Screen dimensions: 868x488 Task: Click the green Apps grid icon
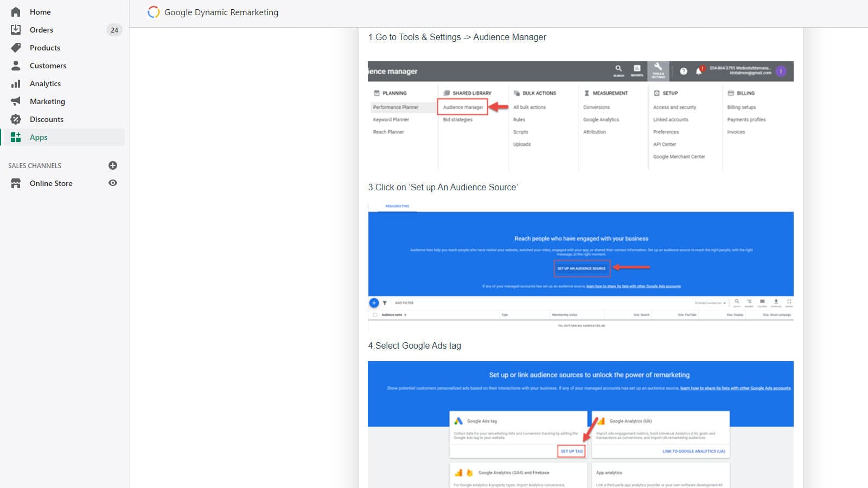click(16, 137)
